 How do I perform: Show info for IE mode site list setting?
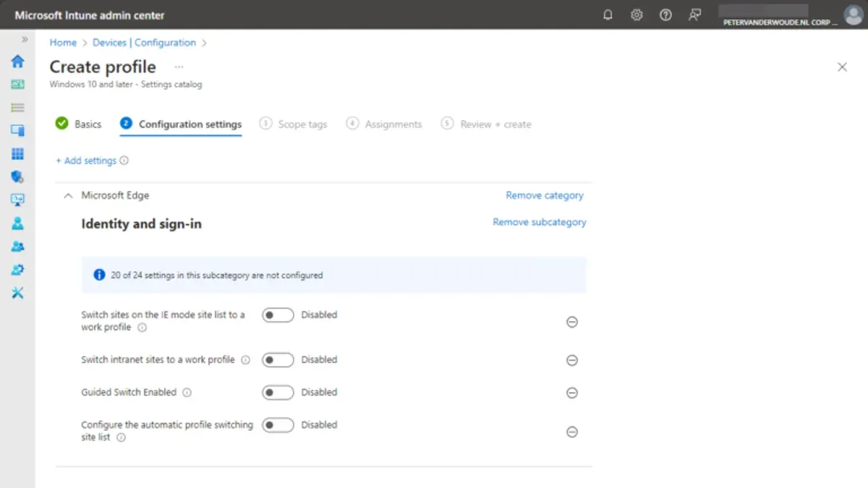142,328
